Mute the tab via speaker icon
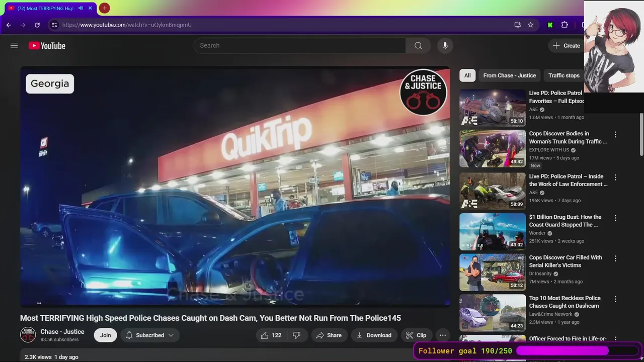 (80, 8)
